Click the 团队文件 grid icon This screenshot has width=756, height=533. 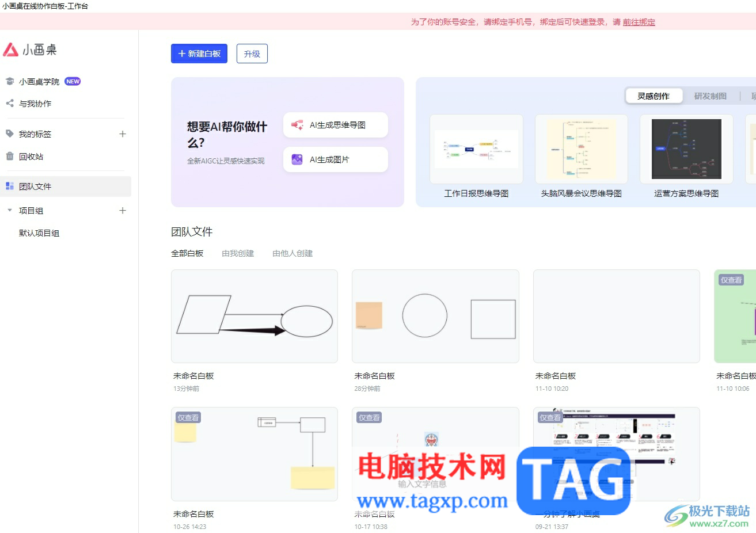click(x=10, y=186)
